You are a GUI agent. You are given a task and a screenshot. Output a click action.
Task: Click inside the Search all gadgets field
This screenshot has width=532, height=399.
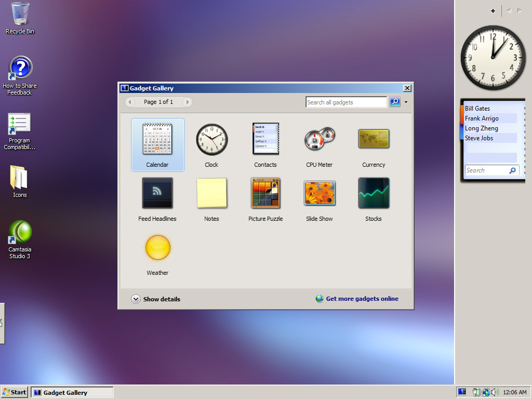coord(345,102)
